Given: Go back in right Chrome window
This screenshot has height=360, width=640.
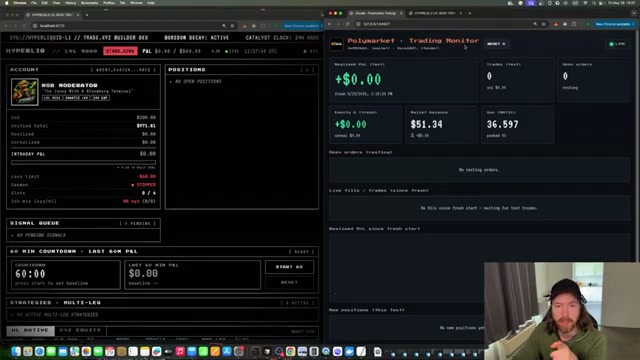Looking at the screenshot, I should [330, 24].
